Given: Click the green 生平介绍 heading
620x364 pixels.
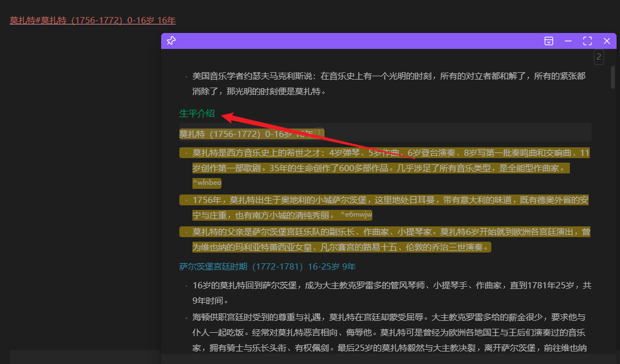Looking at the screenshot, I should (x=197, y=113).
